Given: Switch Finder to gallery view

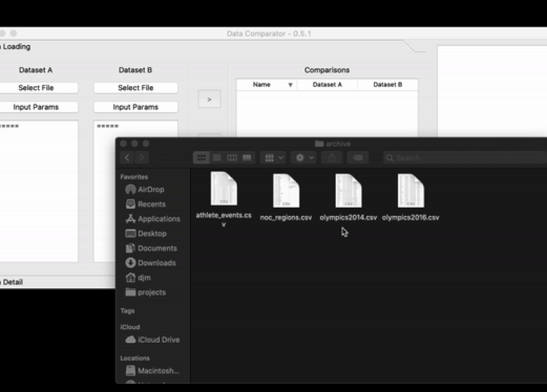Looking at the screenshot, I should point(247,158).
